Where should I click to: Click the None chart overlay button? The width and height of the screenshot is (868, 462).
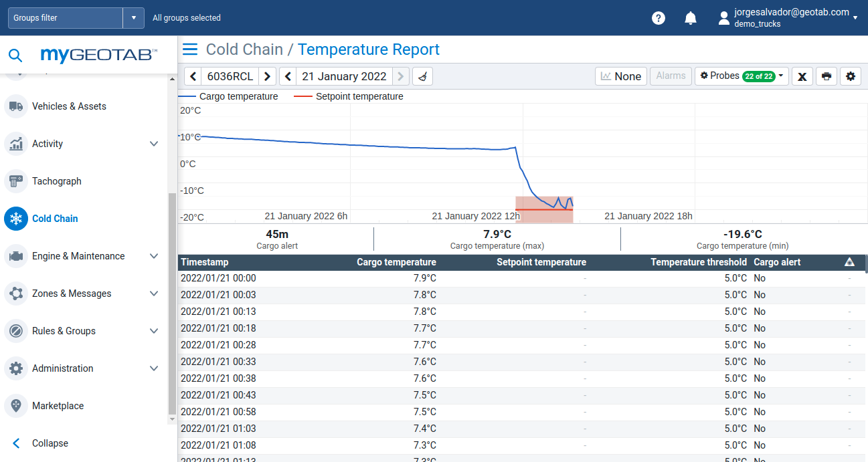click(620, 76)
